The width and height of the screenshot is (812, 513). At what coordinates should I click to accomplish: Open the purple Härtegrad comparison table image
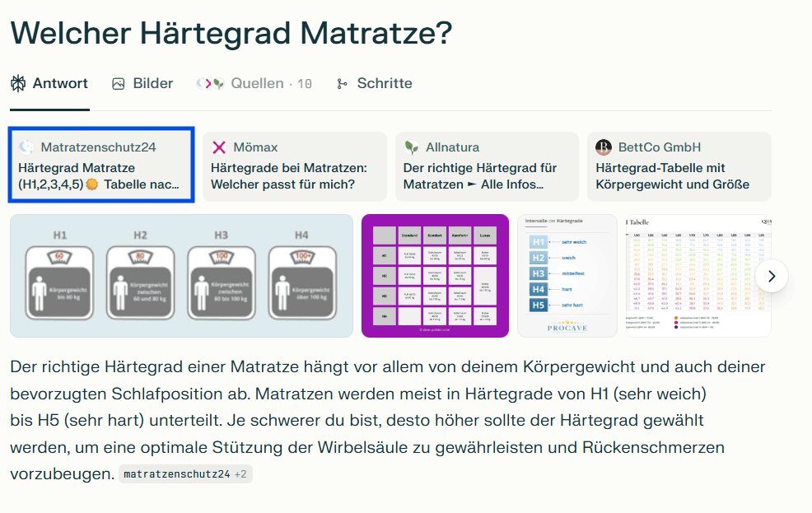pyautogui.click(x=435, y=276)
